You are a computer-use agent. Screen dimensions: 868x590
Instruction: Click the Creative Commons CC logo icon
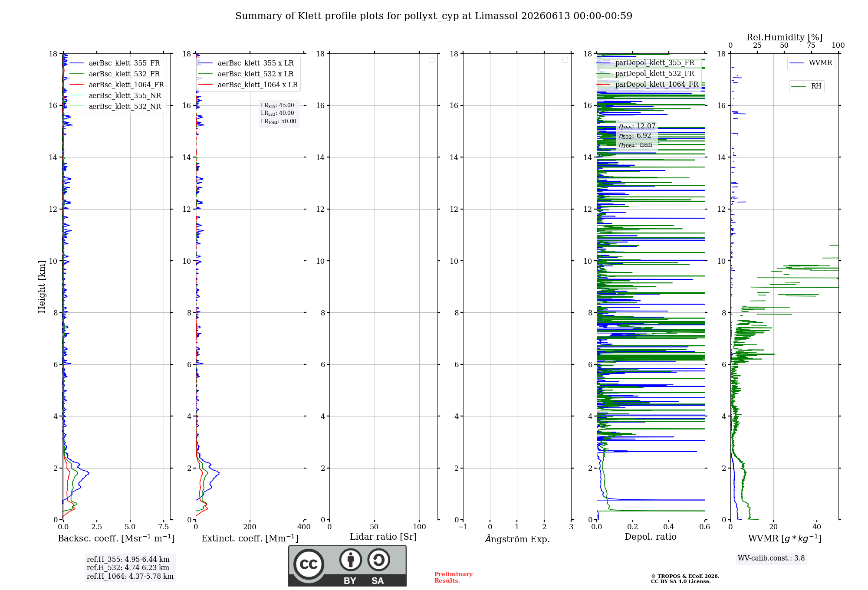309,564
